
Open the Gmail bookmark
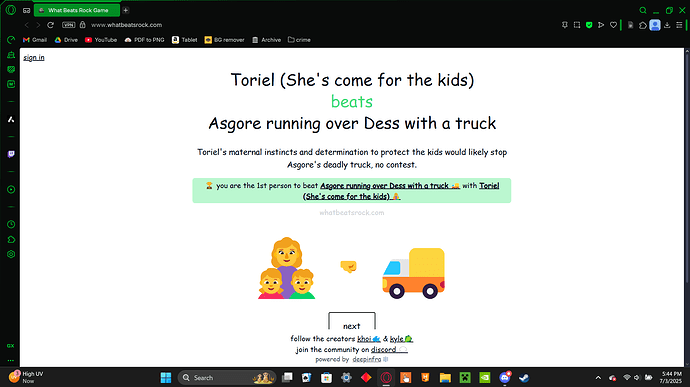[x=35, y=40]
